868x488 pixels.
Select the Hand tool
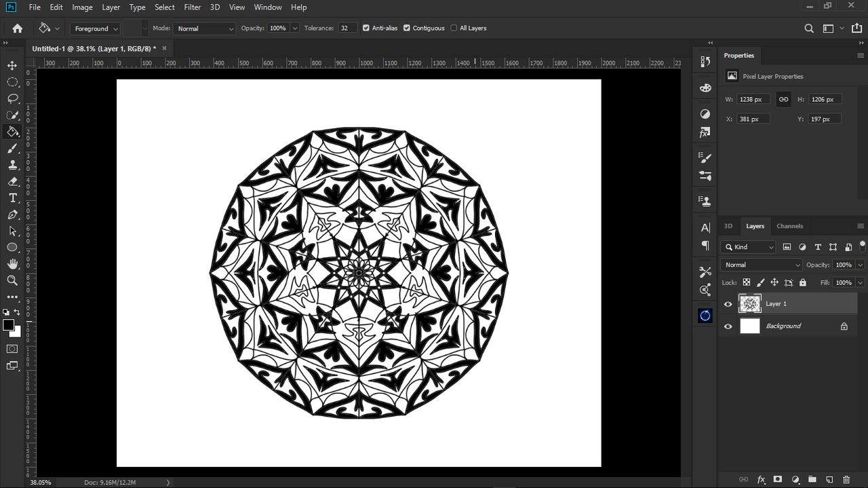click(x=12, y=264)
